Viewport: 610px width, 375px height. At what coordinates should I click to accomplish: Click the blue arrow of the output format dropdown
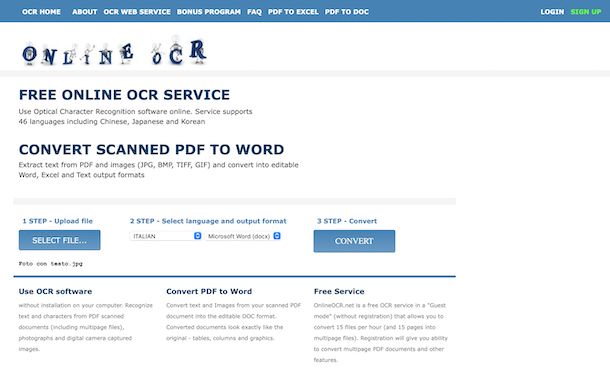click(277, 236)
